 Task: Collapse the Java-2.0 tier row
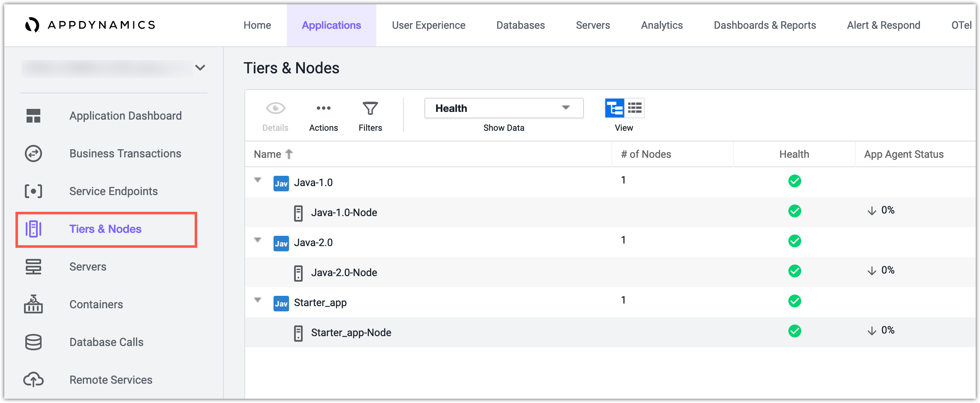[258, 240]
